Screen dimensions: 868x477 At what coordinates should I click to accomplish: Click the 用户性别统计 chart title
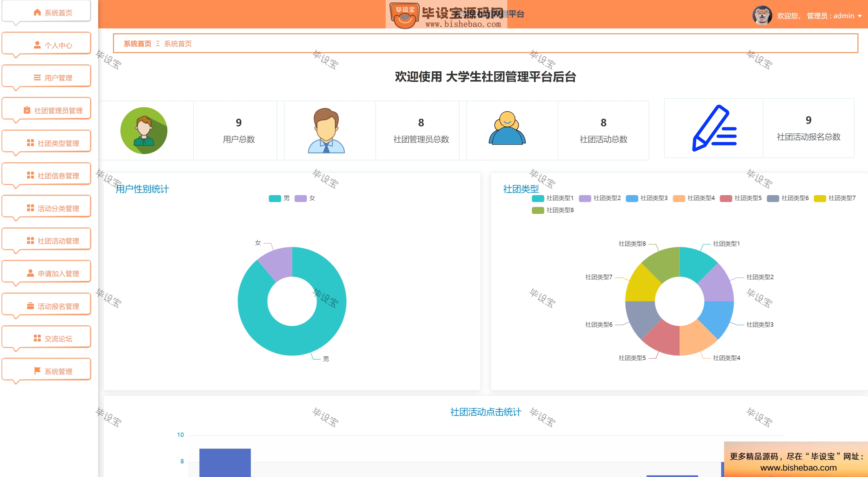tap(142, 189)
